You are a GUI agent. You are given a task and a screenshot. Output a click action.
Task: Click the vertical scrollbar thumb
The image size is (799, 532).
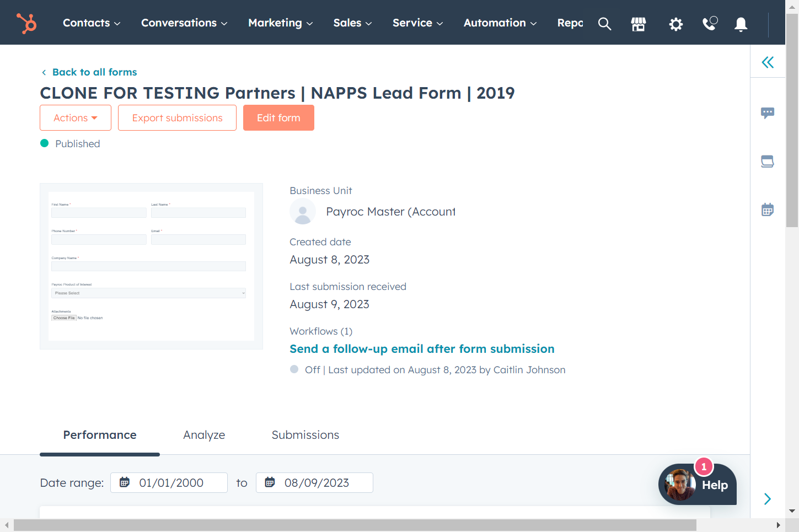click(792, 120)
